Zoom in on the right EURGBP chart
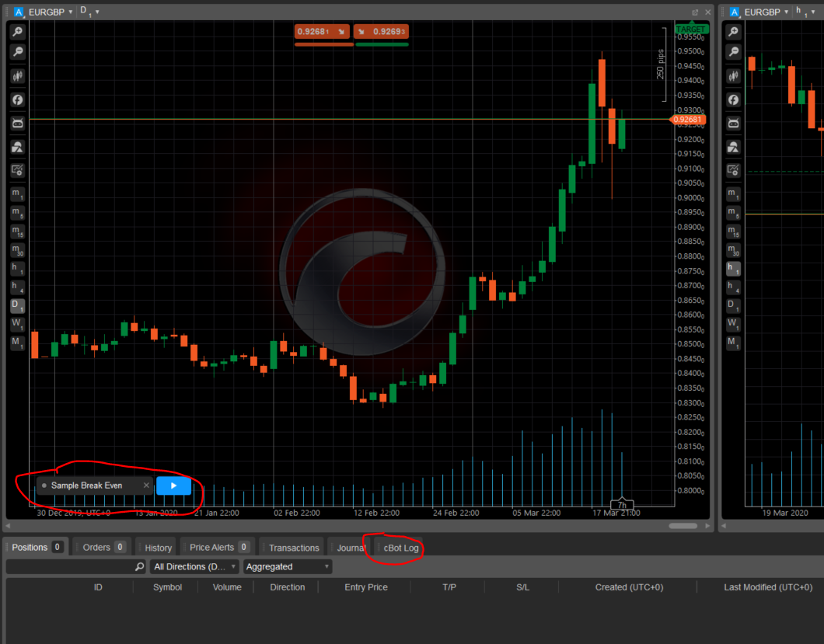Viewport: 824px width, 644px height. tap(733, 32)
